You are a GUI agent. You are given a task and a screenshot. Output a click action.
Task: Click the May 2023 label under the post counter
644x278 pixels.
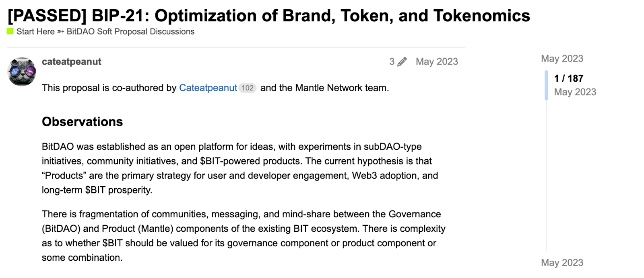point(575,92)
